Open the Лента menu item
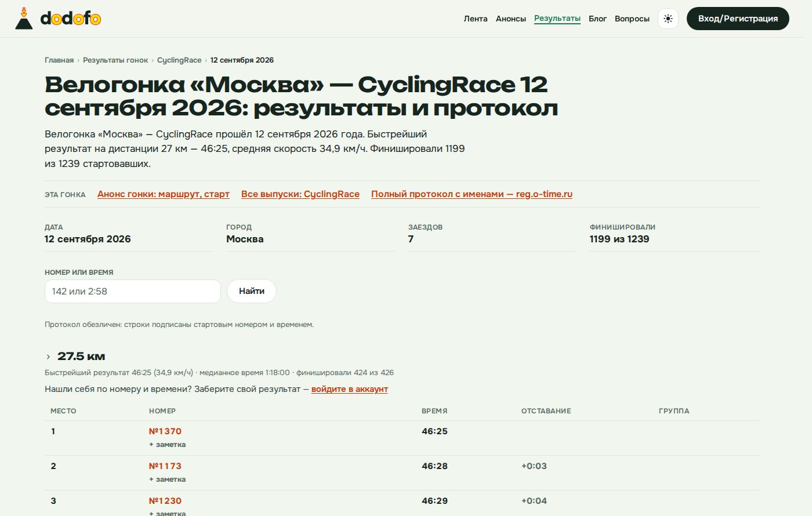812x516 pixels. (x=476, y=19)
